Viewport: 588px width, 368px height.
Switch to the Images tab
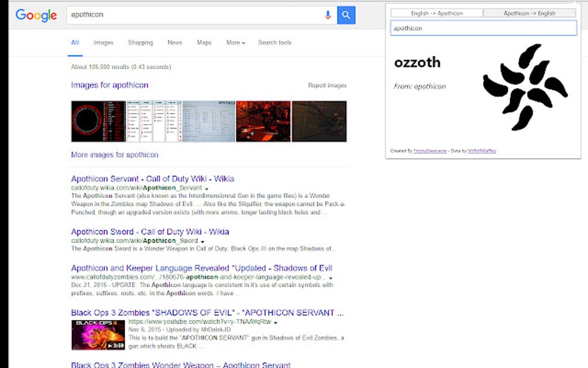click(x=104, y=42)
